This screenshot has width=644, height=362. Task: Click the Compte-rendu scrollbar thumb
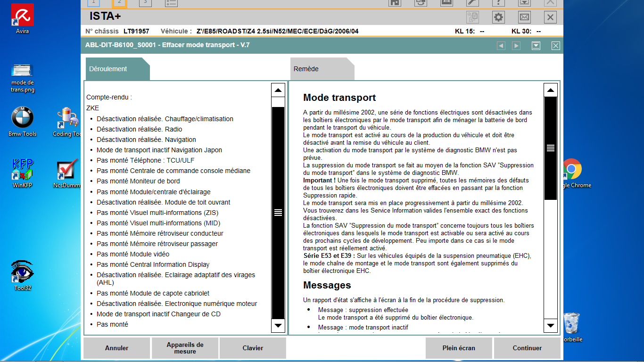tap(278, 213)
